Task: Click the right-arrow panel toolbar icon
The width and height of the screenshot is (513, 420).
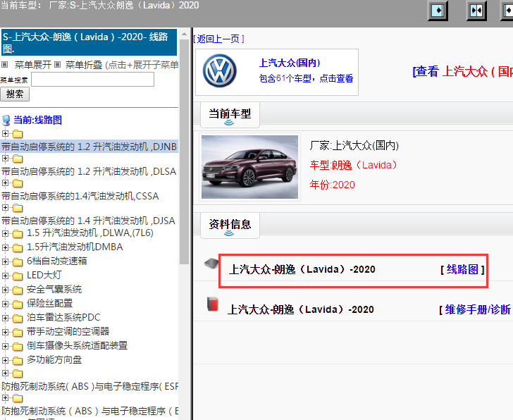Action: [x=438, y=11]
